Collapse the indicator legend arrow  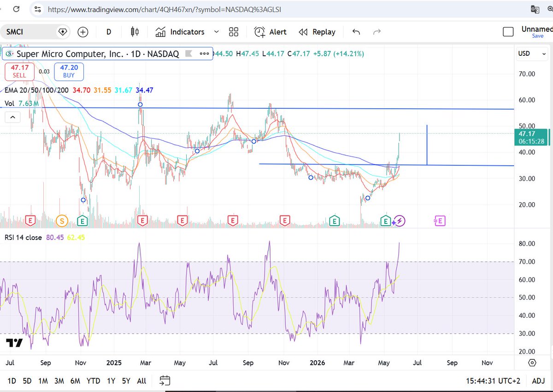click(x=12, y=117)
